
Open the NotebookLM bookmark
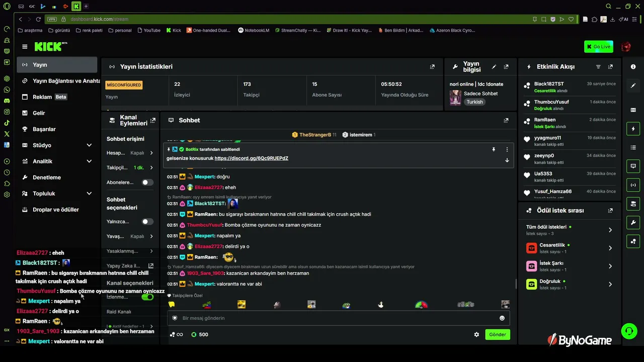(254, 30)
